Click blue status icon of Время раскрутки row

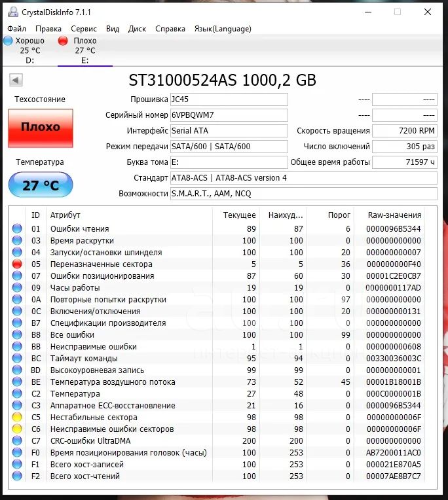[17, 240]
